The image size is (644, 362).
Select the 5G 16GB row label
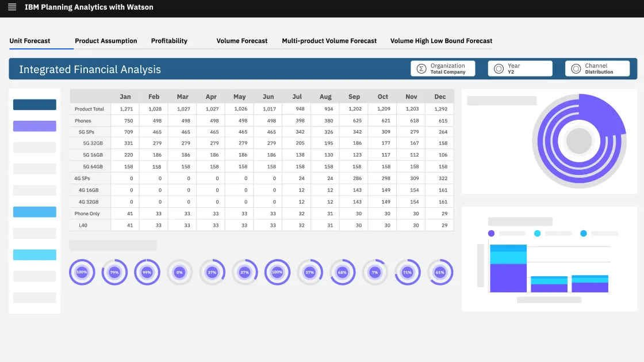(93, 155)
